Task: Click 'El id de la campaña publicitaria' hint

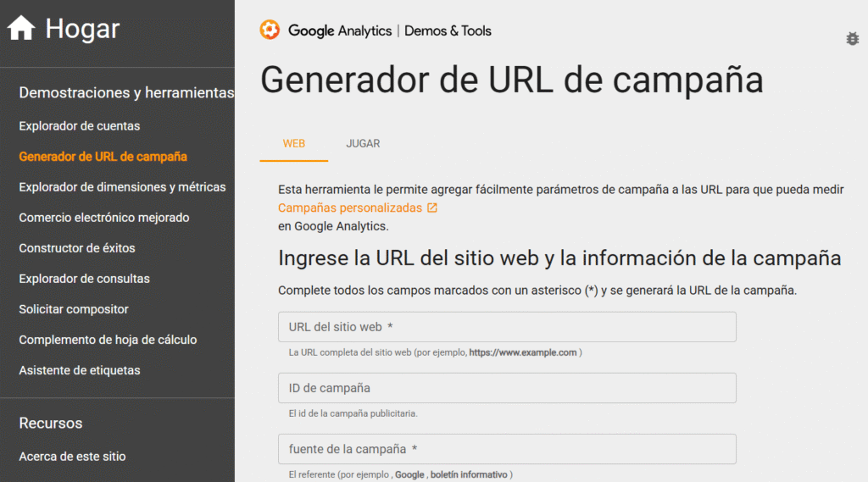Action: 353,413
